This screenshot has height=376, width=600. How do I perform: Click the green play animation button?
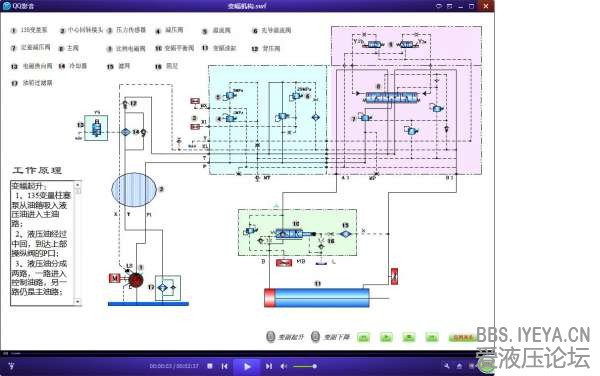pos(386,337)
